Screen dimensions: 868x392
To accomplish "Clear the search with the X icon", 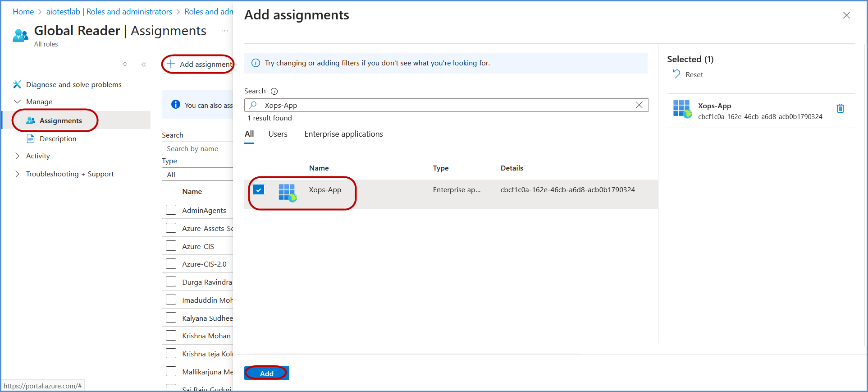I will 639,105.
